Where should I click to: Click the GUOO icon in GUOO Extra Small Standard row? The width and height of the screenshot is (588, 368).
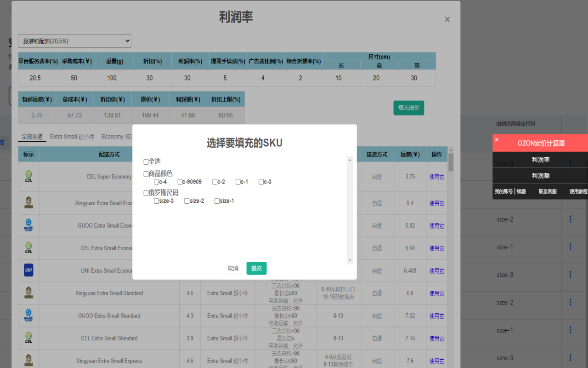pos(28,316)
